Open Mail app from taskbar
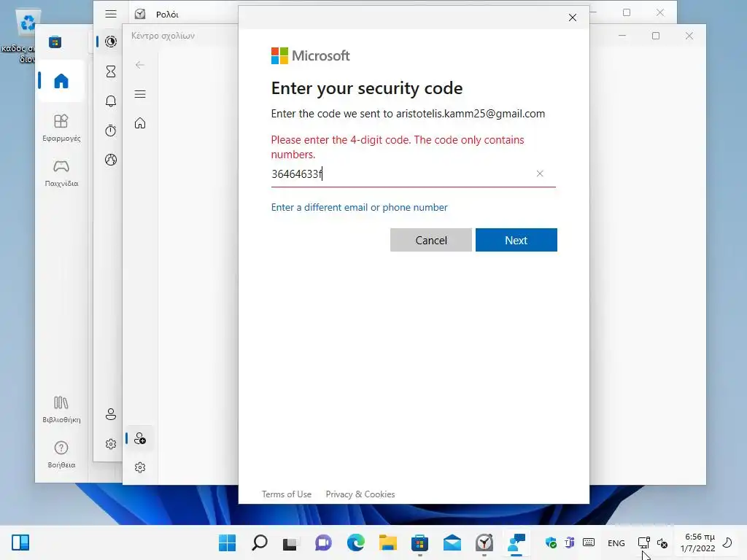The image size is (747, 560). [452, 542]
